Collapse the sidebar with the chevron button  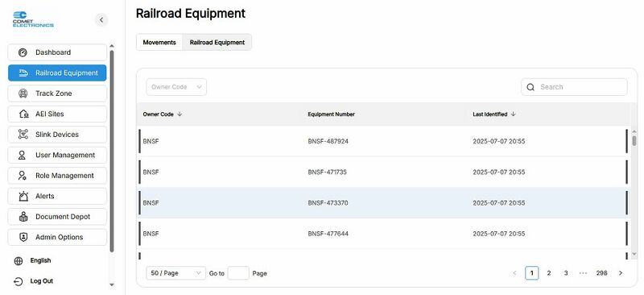pyautogui.click(x=101, y=20)
